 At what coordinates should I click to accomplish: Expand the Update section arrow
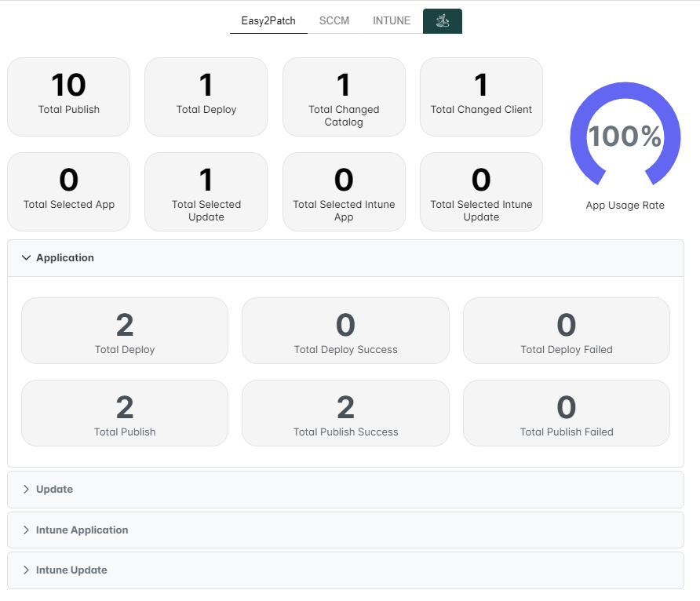point(26,490)
